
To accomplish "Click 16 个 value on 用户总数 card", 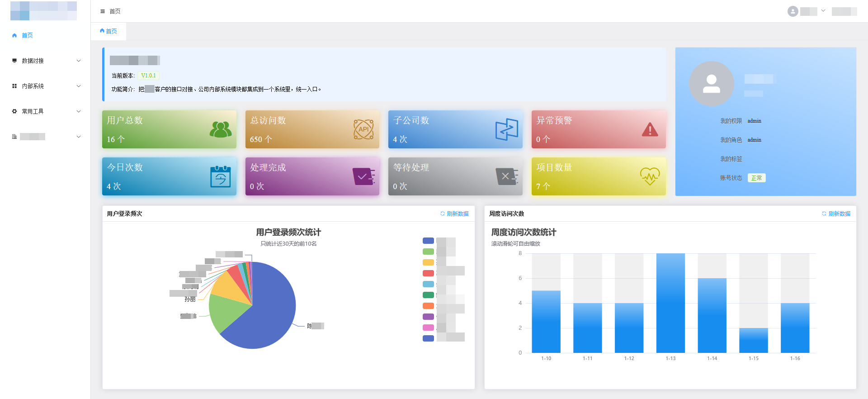I will [116, 139].
